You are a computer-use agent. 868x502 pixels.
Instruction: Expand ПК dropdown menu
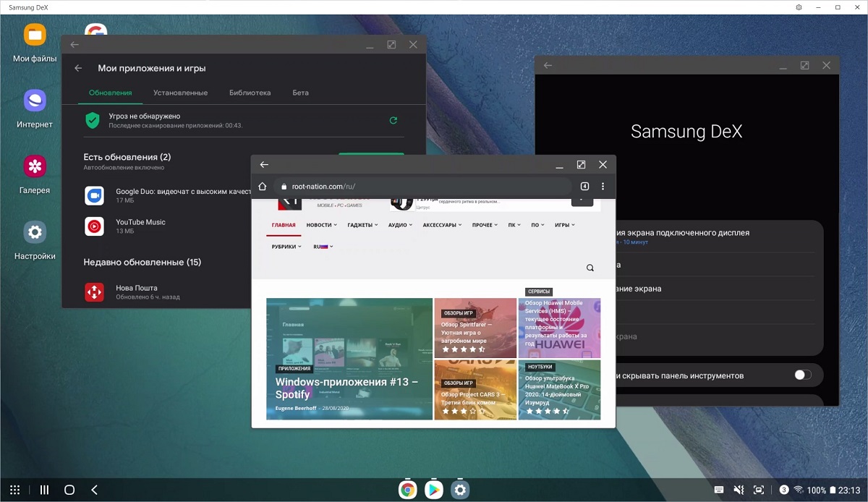tap(514, 225)
